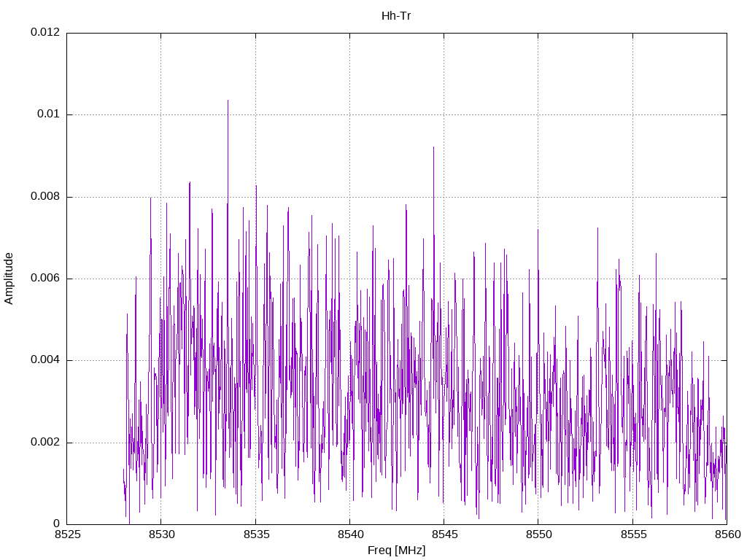Click x-axis tick label 8540
747x560 pixels.
(x=350, y=534)
